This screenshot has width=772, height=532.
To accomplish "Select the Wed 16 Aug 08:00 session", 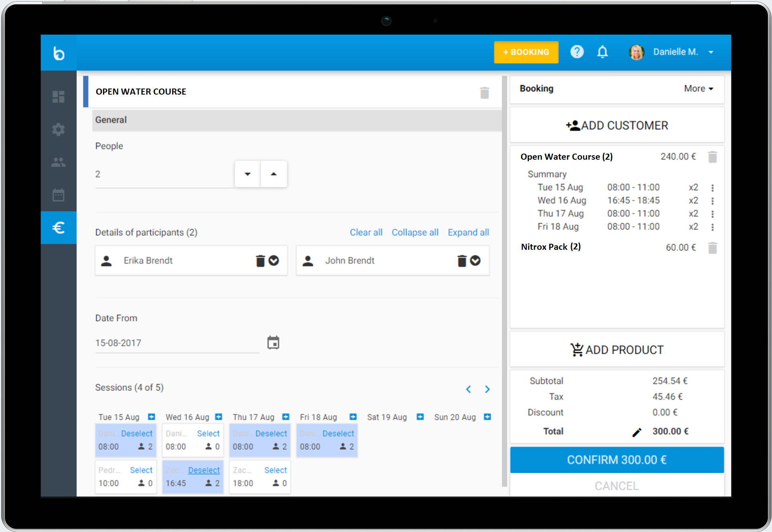I will coord(208,433).
